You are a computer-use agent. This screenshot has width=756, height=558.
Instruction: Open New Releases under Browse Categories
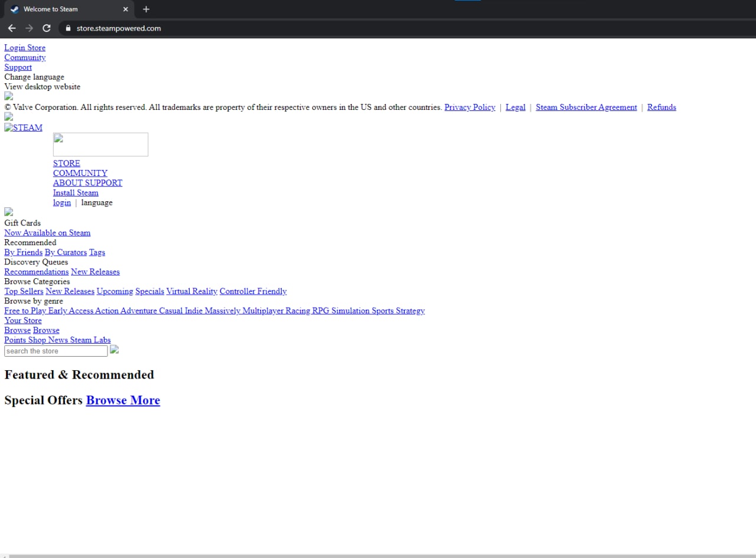click(x=70, y=291)
